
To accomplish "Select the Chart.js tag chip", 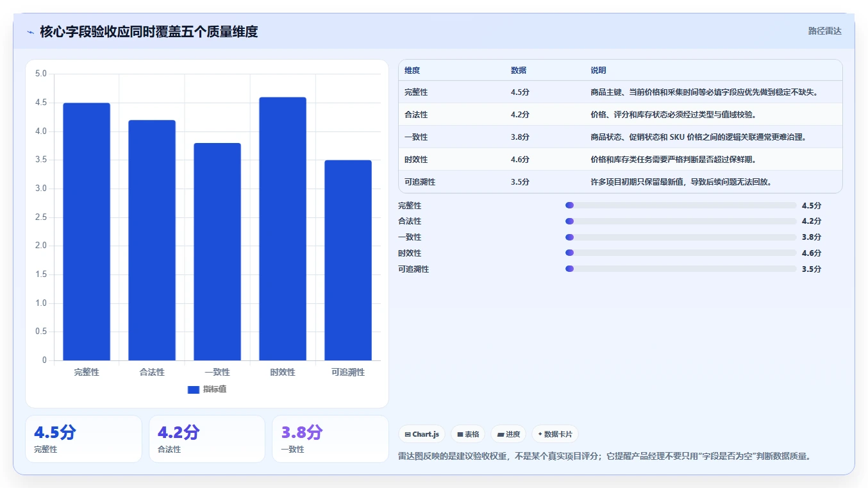I will [422, 434].
